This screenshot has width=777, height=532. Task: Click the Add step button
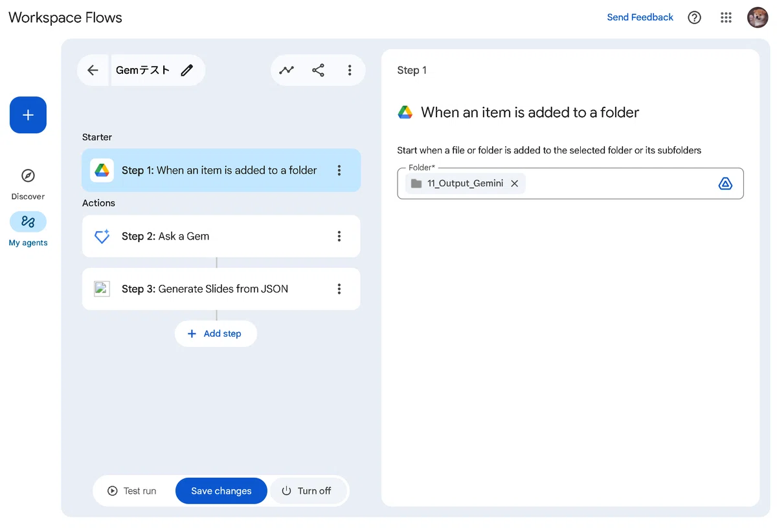click(x=216, y=333)
